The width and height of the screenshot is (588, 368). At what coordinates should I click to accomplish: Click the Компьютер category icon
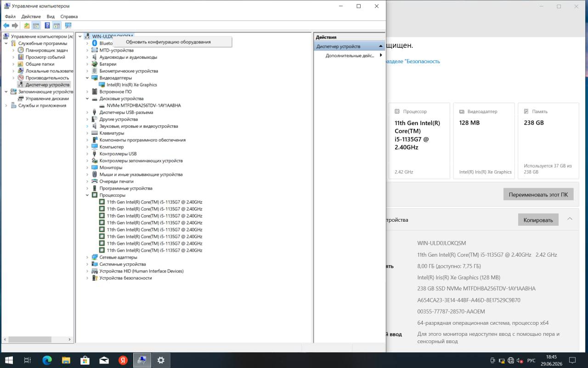[x=95, y=147]
